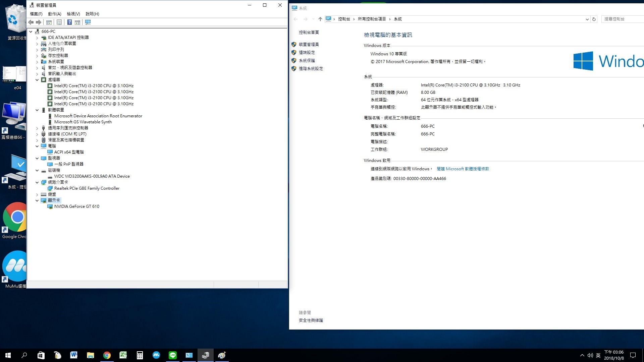Expand IDE ATA/ATAPI 控制器 node

(x=37, y=38)
